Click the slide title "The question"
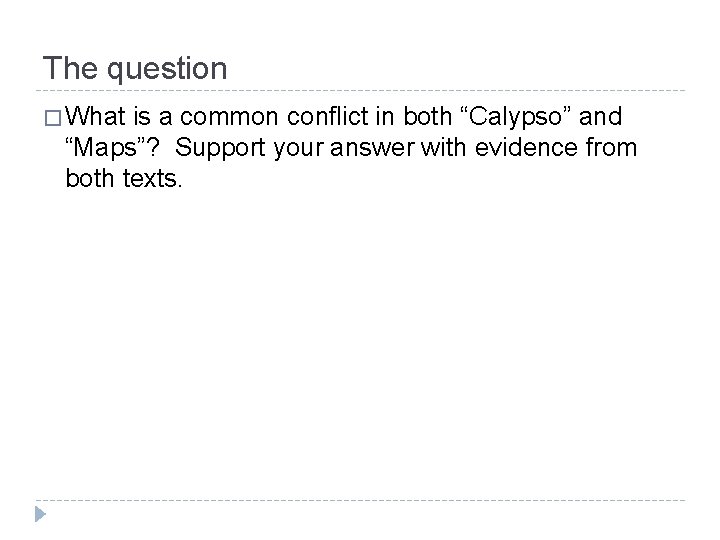 pyautogui.click(x=135, y=68)
